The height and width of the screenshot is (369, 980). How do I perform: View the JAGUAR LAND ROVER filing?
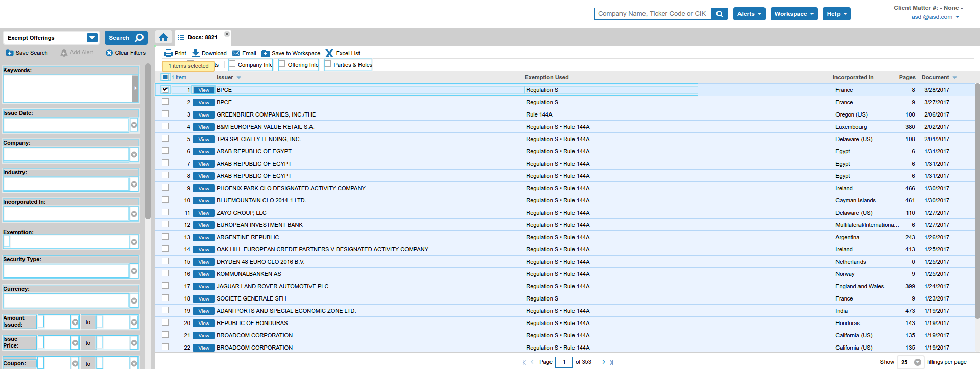pyautogui.click(x=204, y=287)
